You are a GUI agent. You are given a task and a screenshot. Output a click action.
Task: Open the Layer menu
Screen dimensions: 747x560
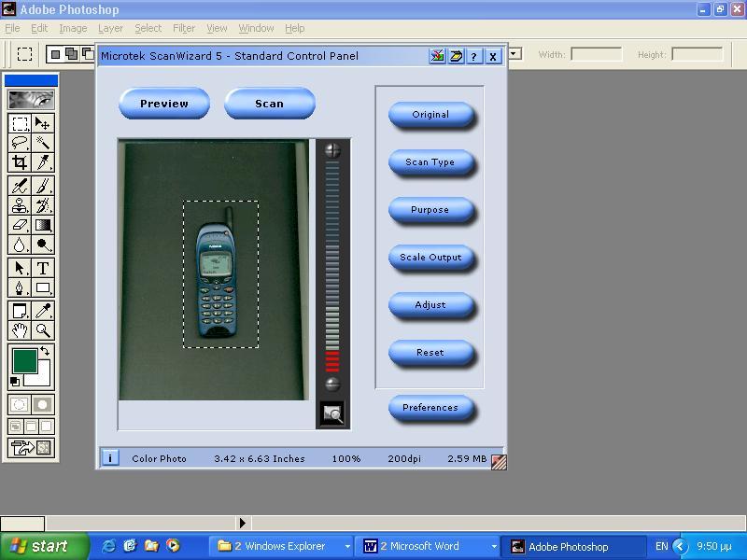coord(110,29)
